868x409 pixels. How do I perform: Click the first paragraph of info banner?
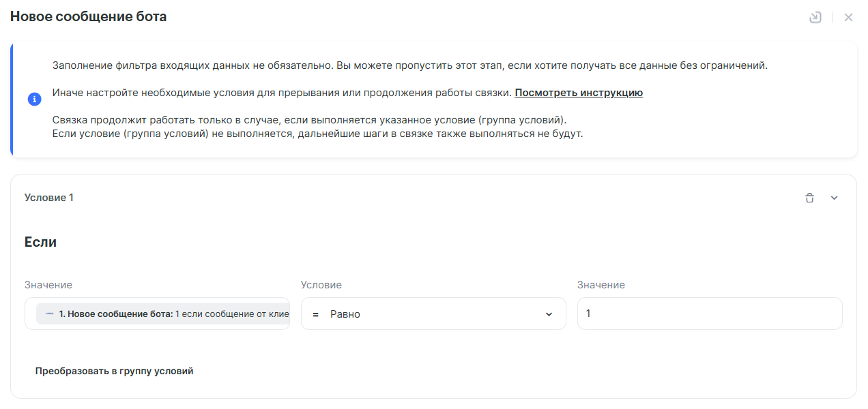pos(409,66)
